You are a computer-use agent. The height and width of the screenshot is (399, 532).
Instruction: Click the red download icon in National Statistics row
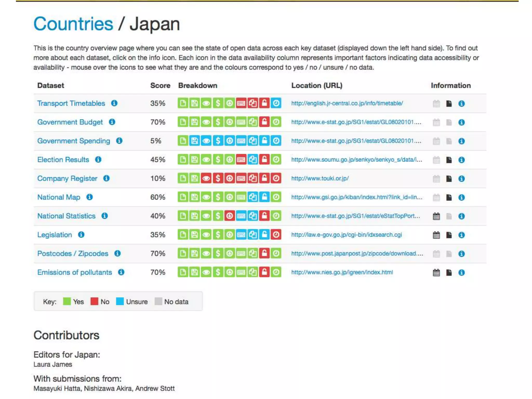click(x=229, y=216)
